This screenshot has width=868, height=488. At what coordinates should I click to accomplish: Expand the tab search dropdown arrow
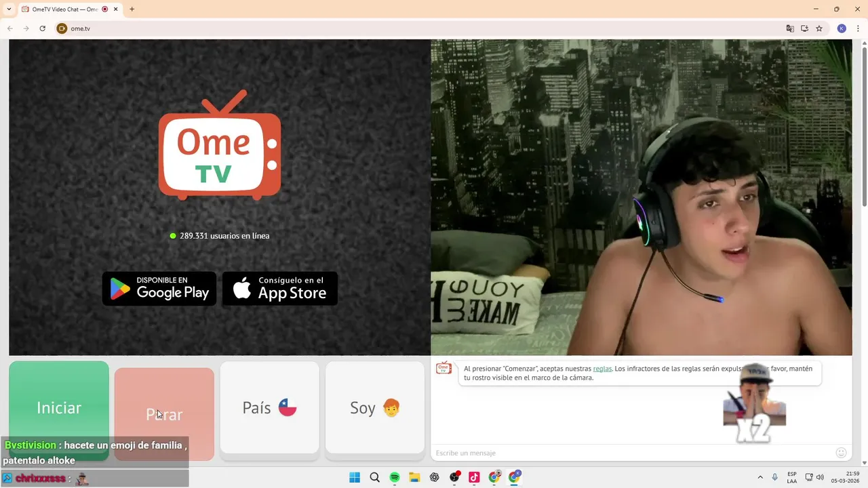coord(8,9)
